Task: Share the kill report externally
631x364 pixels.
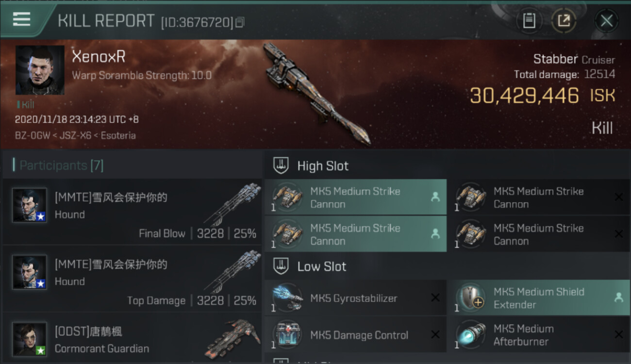Action: (564, 21)
